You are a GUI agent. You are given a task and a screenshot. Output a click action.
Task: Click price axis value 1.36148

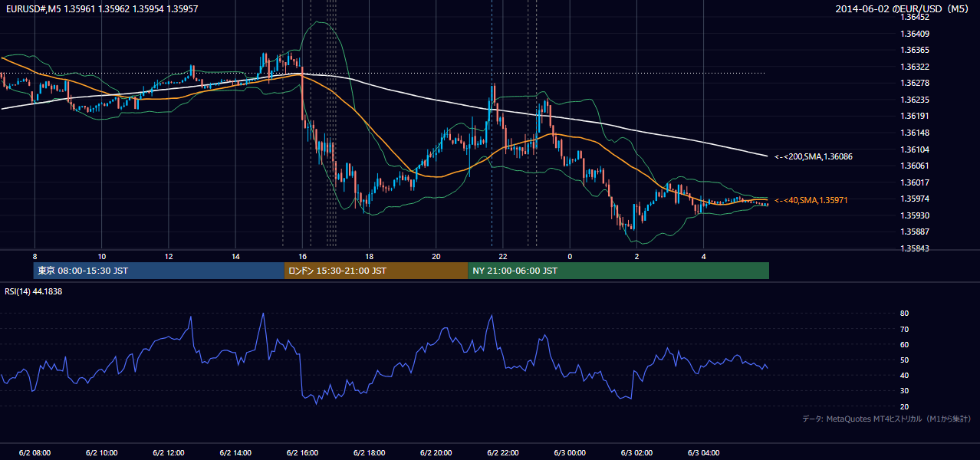coord(915,133)
